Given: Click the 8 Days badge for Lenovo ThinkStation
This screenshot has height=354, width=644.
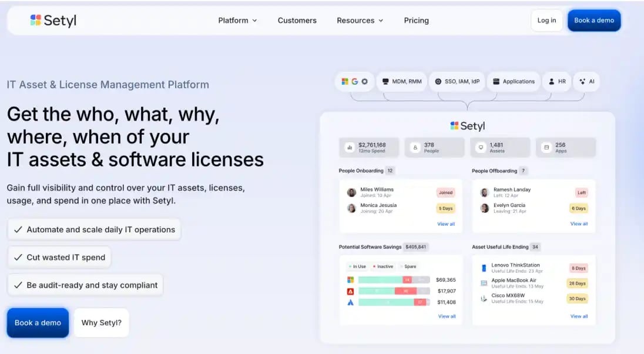Looking at the screenshot, I should 578,268.
